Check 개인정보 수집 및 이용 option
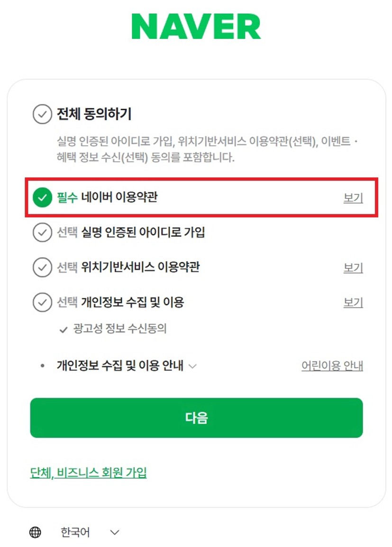The height and width of the screenshot is (547, 392). pos(42,302)
